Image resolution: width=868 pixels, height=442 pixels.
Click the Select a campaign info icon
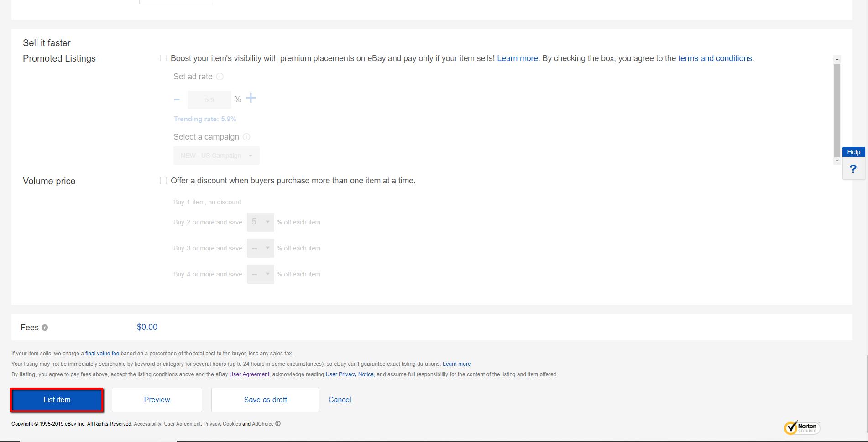point(246,137)
